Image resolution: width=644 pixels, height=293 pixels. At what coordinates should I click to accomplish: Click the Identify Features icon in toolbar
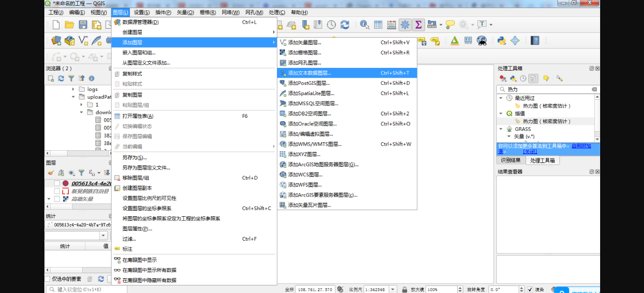(365, 25)
